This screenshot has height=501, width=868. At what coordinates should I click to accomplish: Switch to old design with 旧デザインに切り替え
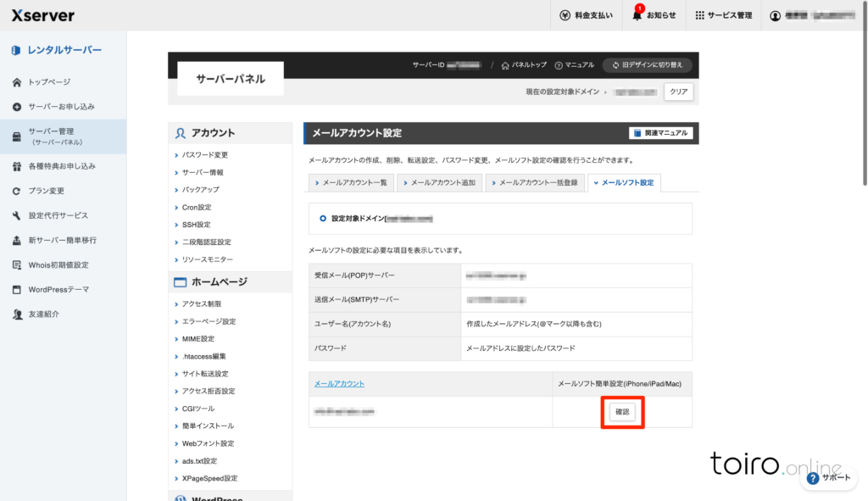(x=648, y=65)
